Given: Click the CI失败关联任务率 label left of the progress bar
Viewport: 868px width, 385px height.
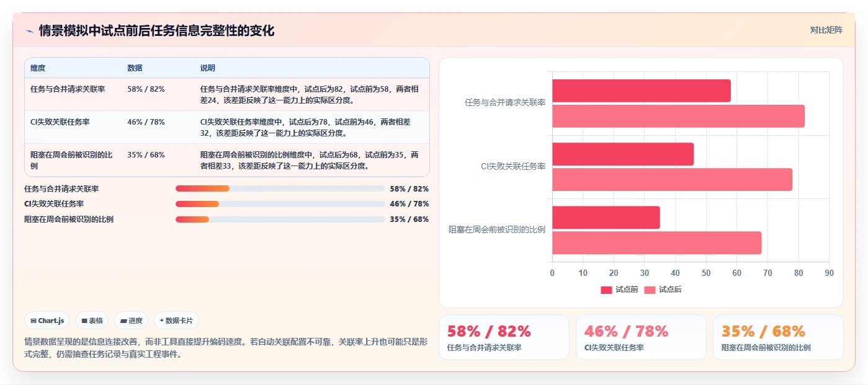Looking at the screenshot, I should click(54, 204).
